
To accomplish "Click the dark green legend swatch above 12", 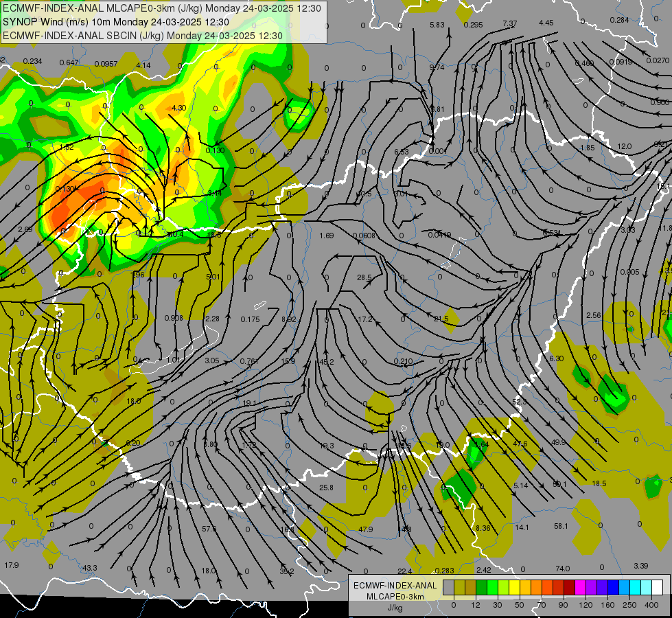I will pos(482,587).
